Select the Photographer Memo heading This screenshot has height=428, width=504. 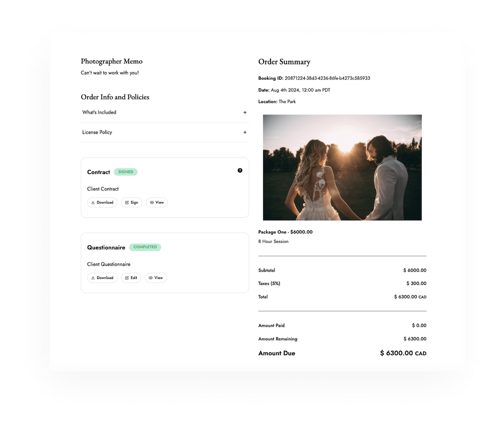pos(112,61)
